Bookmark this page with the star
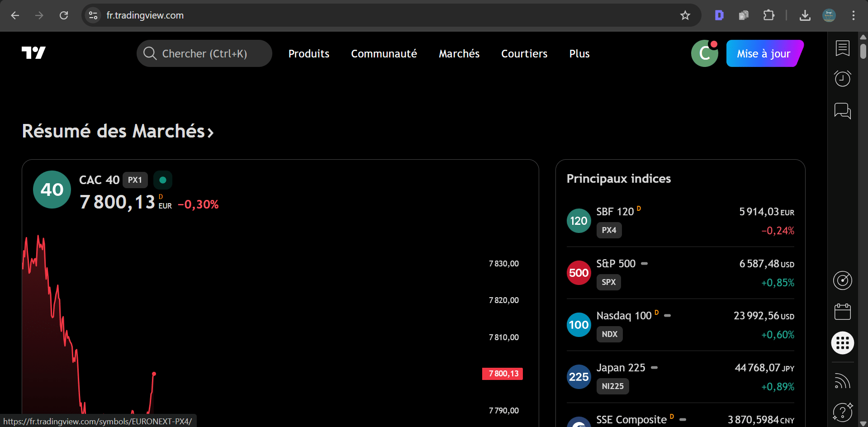 tap(685, 15)
